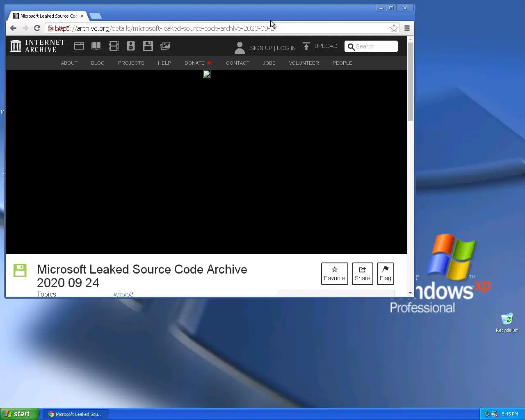Open the Chrome hamburger menu
This screenshot has height=420, width=525.
(x=407, y=28)
